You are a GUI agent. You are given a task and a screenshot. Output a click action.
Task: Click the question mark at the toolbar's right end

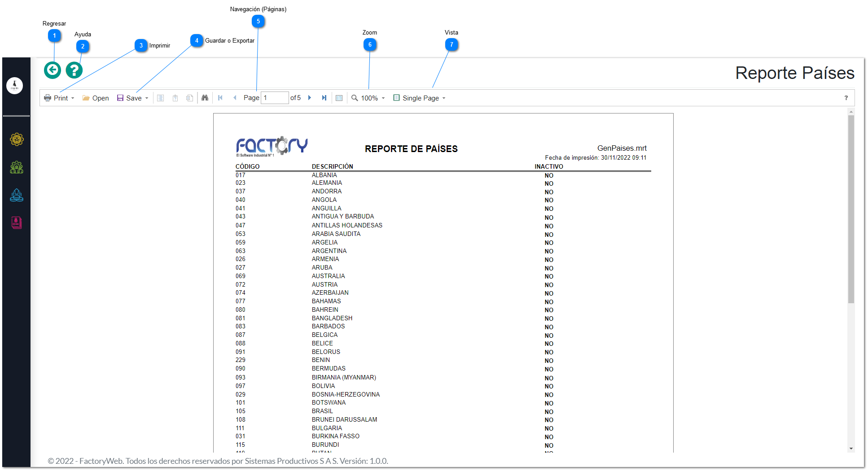tap(846, 98)
